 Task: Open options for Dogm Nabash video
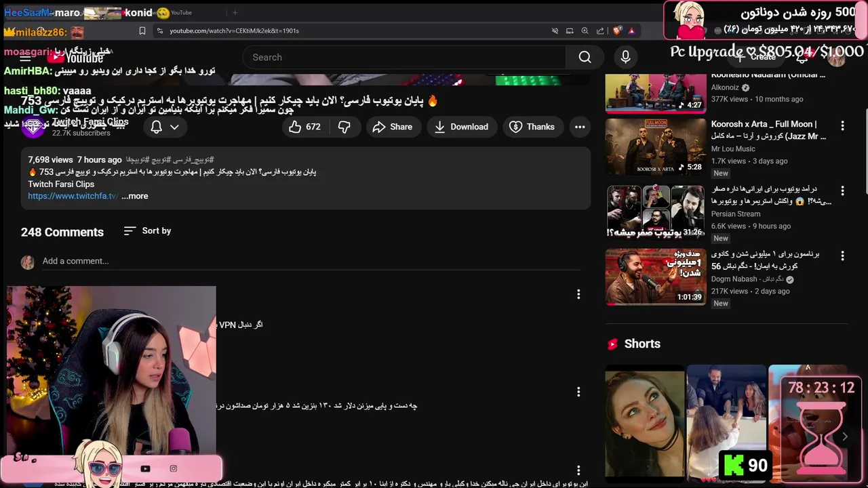point(842,256)
